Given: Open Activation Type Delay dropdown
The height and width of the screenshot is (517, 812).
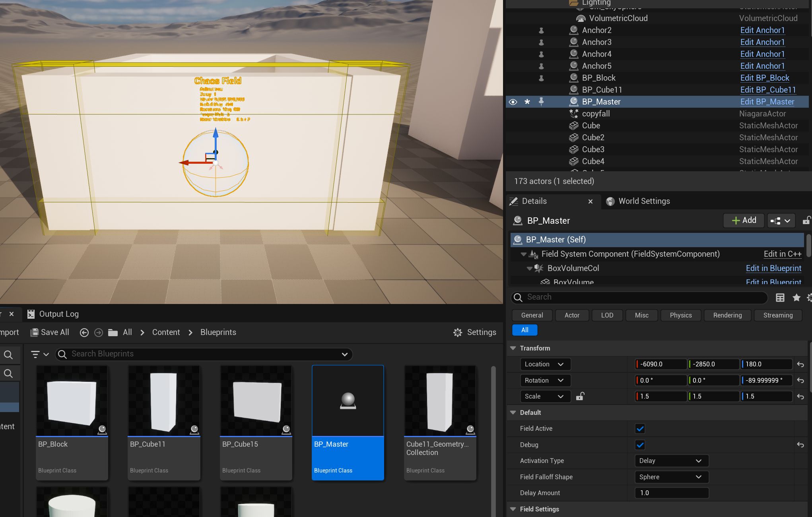Looking at the screenshot, I should click(x=671, y=461).
